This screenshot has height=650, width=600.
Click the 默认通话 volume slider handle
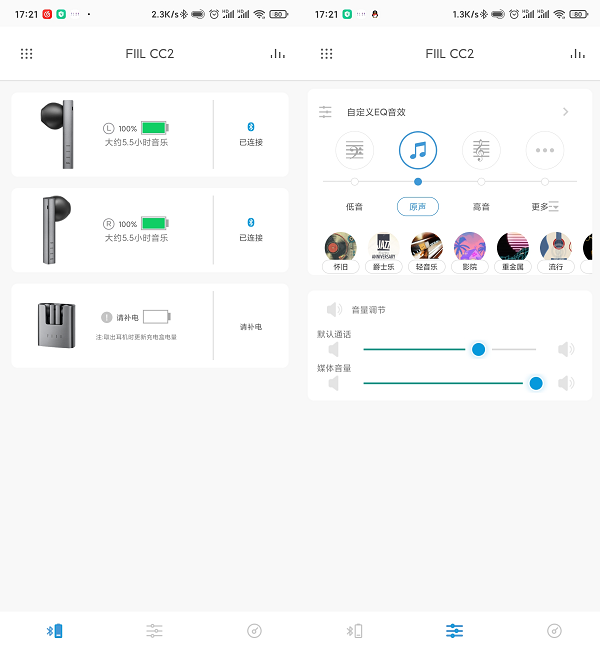coord(478,349)
